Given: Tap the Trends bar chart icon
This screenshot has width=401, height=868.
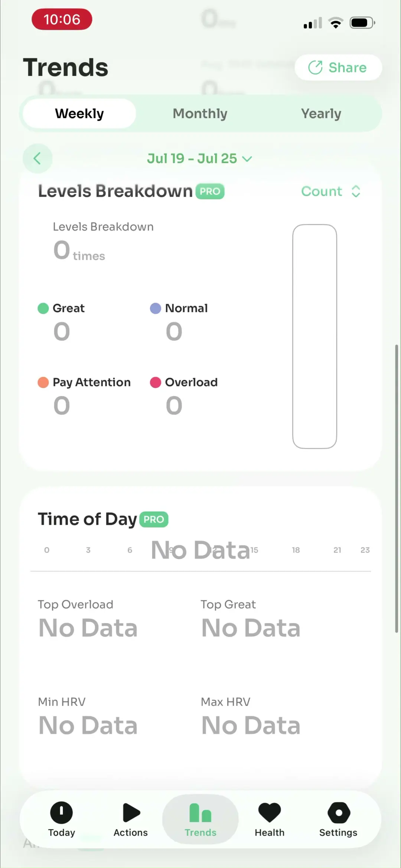Looking at the screenshot, I should (x=200, y=813).
